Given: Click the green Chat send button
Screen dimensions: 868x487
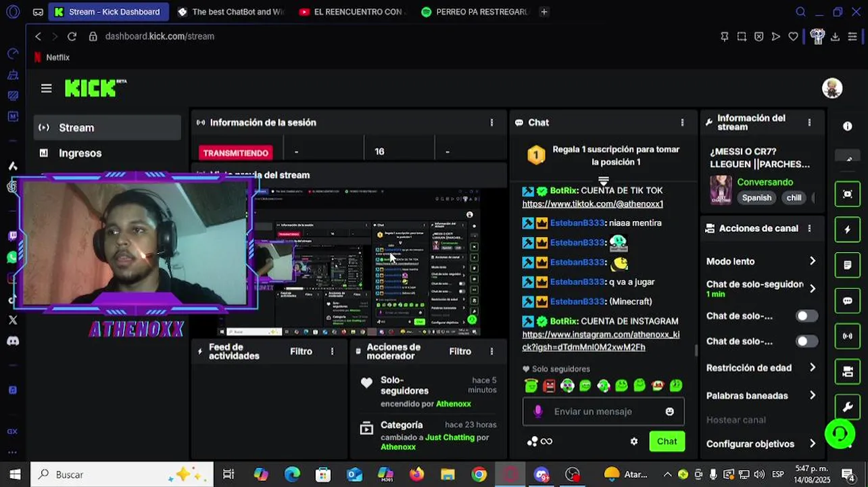Looking at the screenshot, I should [x=667, y=442].
